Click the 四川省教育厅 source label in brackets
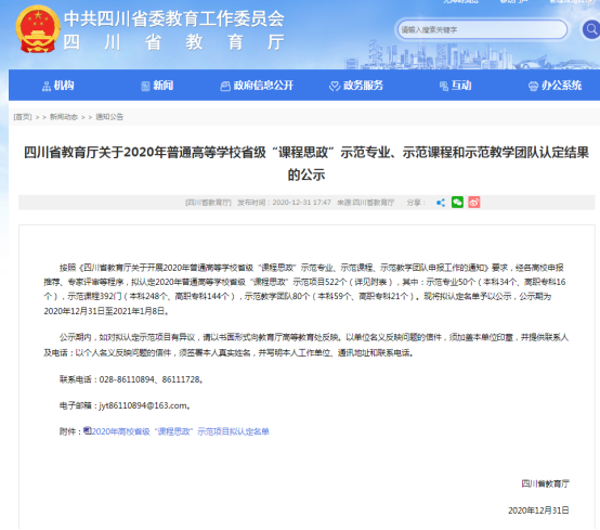Viewport: 600px width, 530px height. click(207, 202)
